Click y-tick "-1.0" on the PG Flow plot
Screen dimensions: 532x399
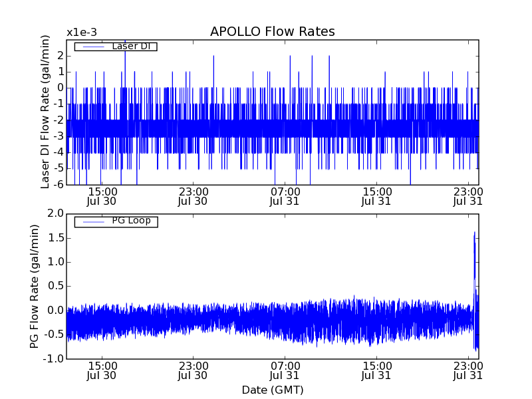click(x=54, y=358)
